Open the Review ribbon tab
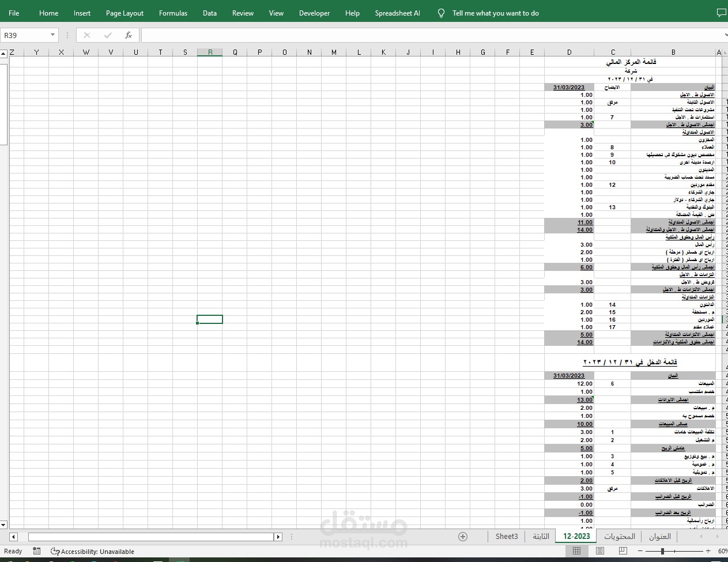 [x=243, y=13]
